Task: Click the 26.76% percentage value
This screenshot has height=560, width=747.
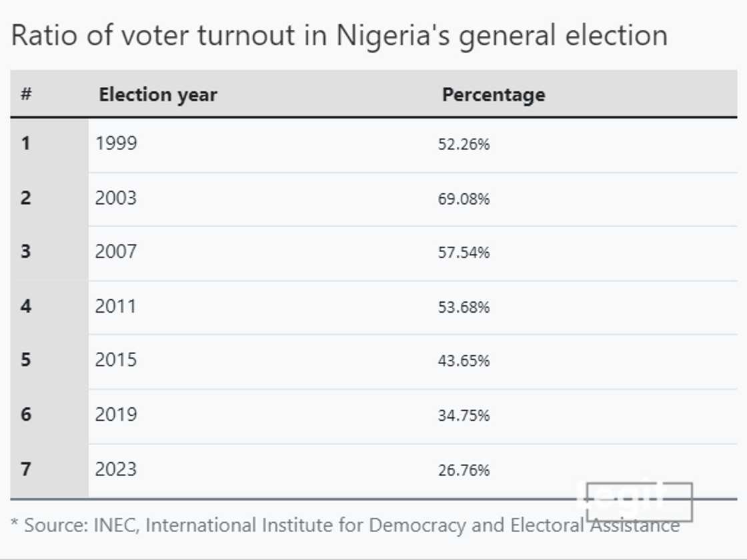Action: click(x=464, y=470)
